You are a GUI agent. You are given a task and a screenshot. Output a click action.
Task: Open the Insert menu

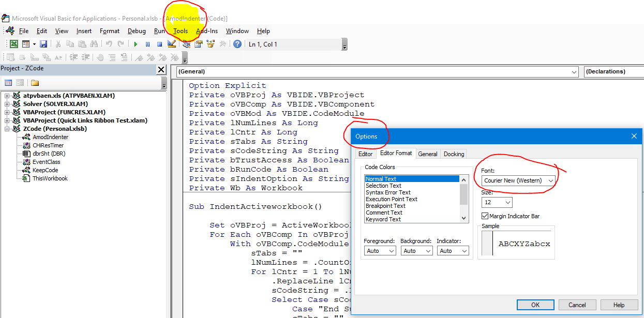tap(84, 31)
